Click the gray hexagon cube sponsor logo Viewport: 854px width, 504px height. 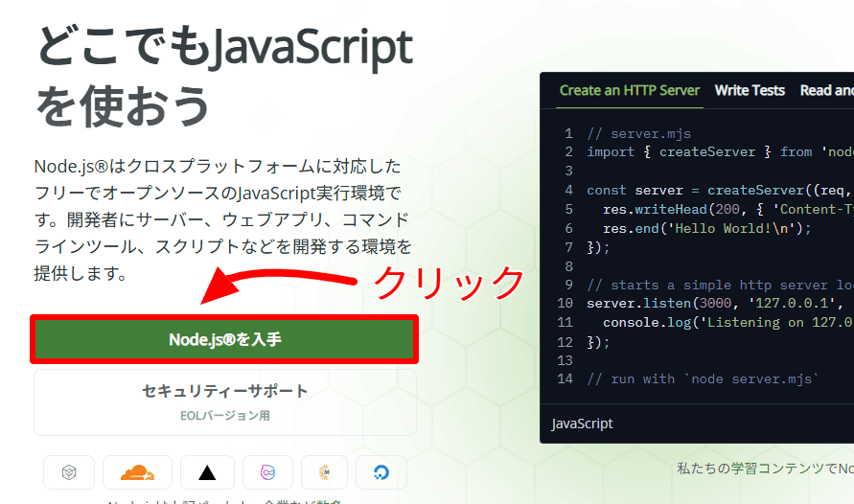coord(69,472)
